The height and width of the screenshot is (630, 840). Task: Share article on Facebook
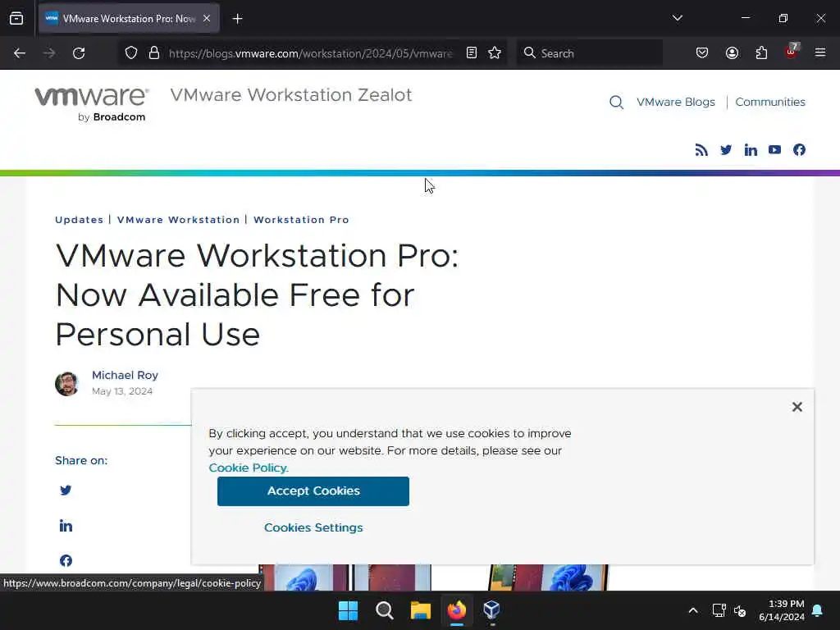(66, 560)
